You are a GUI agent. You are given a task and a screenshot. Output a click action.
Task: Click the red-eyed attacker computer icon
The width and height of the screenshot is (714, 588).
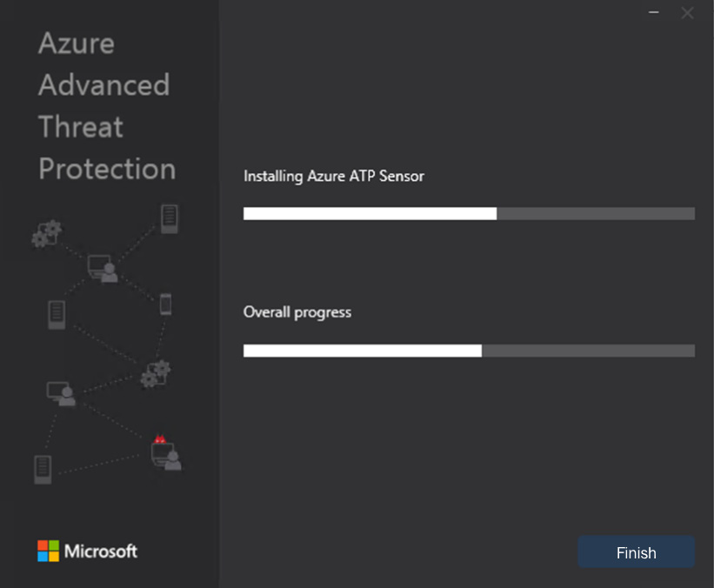[x=165, y=454]
